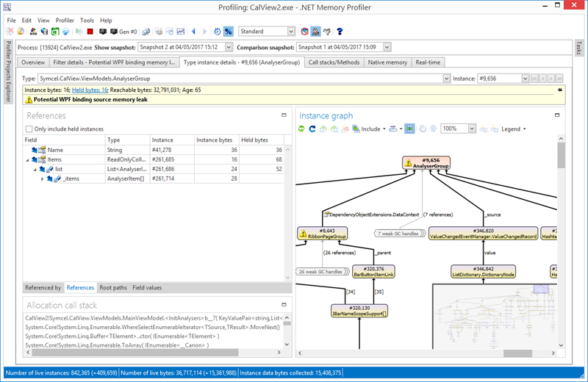
Task: Click the blue question mark help icon
Action: (340, 32)
